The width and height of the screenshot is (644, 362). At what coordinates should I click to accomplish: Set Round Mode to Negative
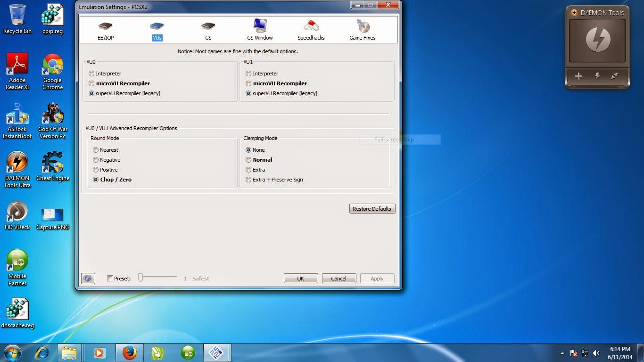pyautogui.click(x=107, y=160)
